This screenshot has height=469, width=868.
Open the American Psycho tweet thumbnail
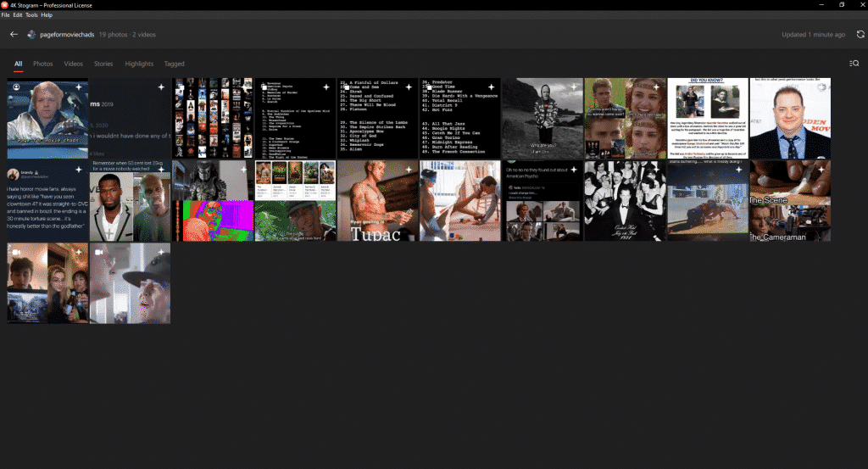click(x=542, y=201)
